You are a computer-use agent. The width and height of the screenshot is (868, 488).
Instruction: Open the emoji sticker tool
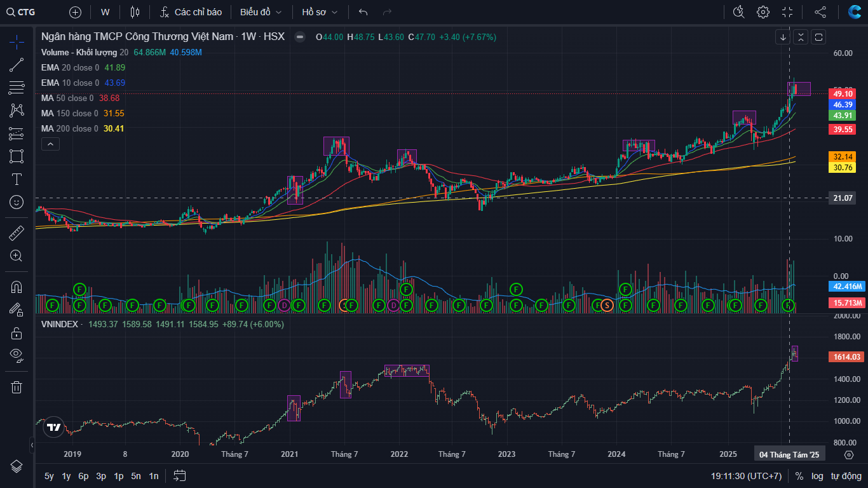tap(17, 202)
